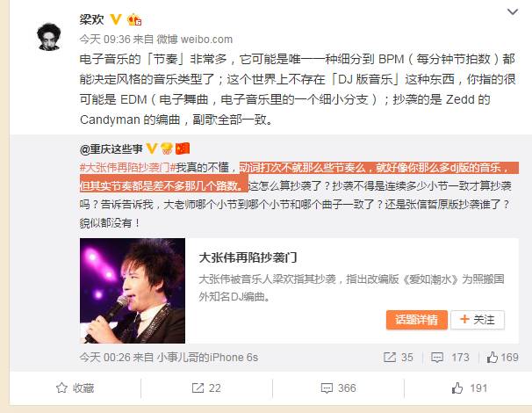Open @重庆这些事 reposted user link
This screenshot has width=532, height=413.
(x=111, y=149)
